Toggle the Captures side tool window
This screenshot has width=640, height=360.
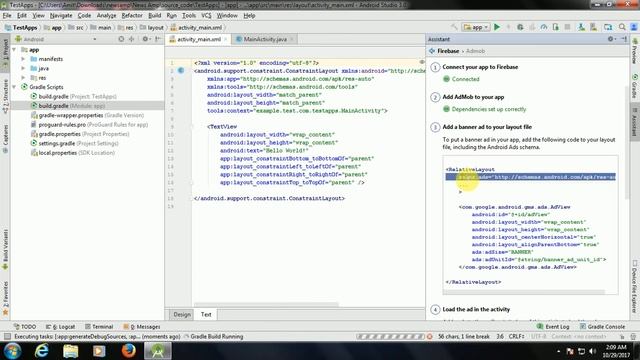coord(5,139)
